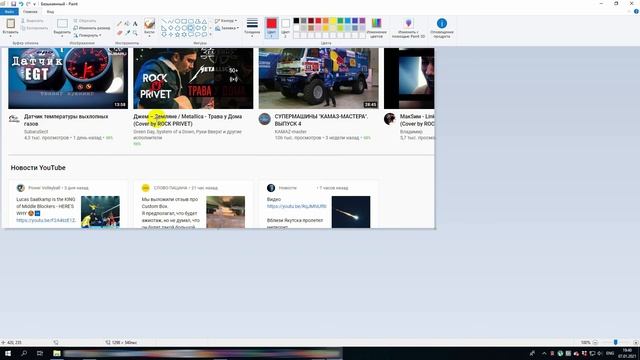Click the Select (Выделить) rectangle icon

point(62,24)
